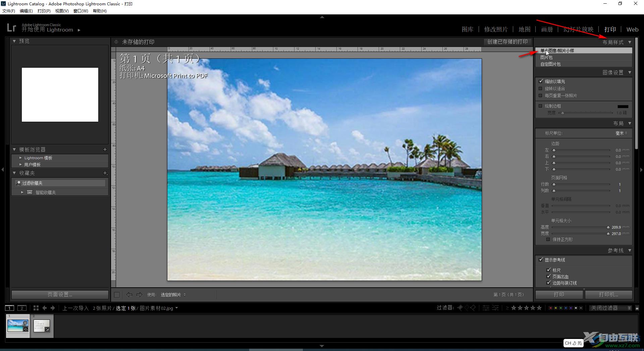
Task: Show the previous page with the toolbar arrow
Action: tap(129, 295)
